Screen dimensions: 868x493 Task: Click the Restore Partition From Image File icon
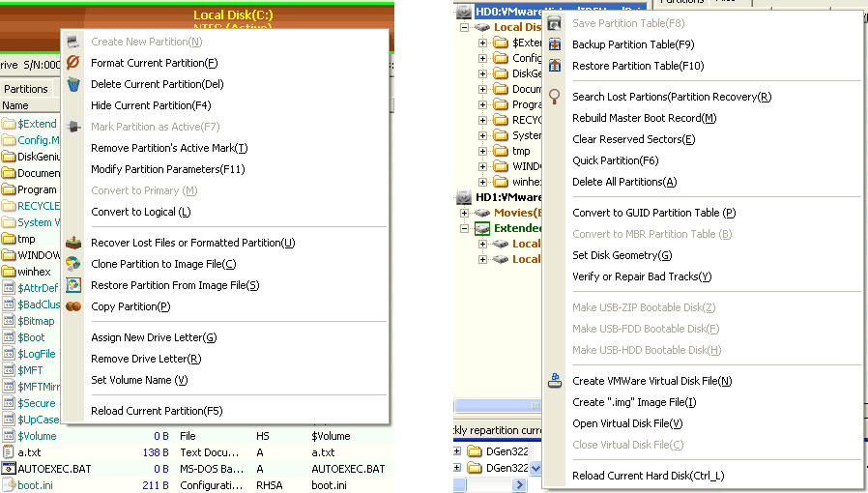tap(73, 285)
